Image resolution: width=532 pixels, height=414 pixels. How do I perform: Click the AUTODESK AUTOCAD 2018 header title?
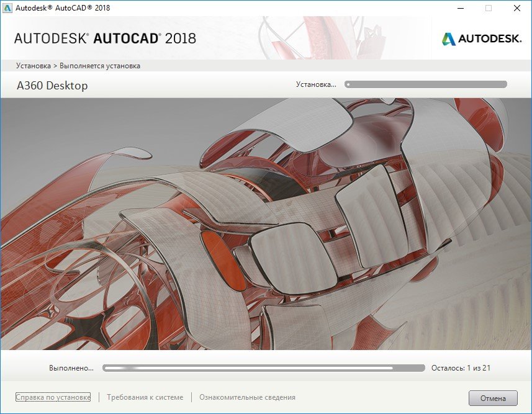point(105,38)
